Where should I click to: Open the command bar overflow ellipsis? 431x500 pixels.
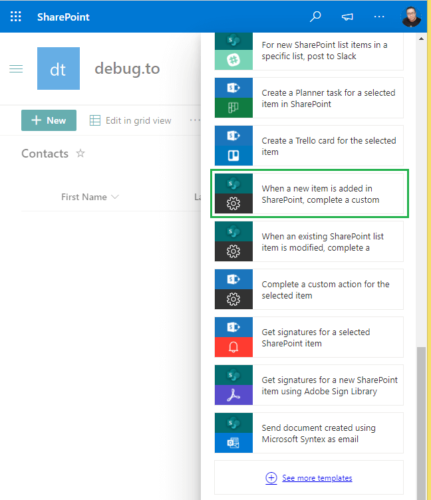tap(195, 120)
